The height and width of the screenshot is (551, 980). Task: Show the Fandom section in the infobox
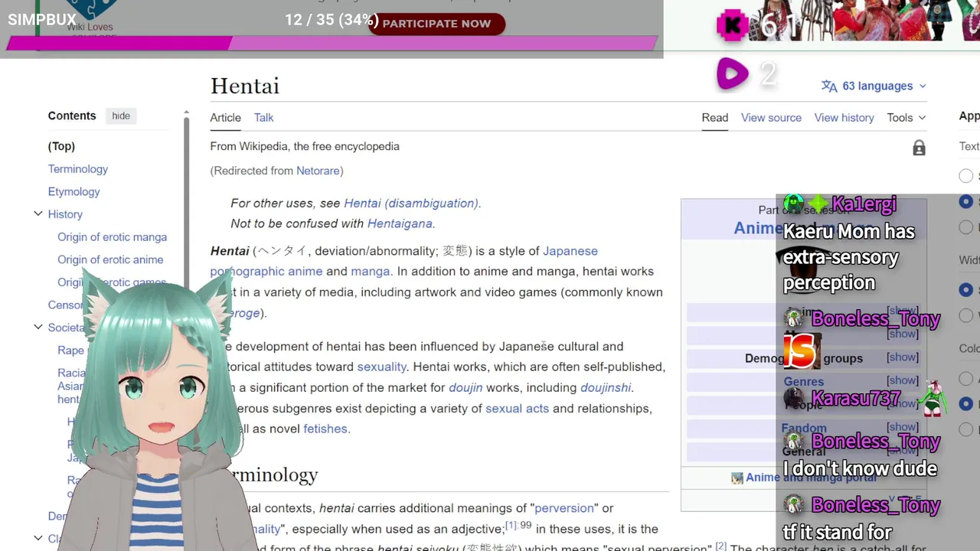(x=903, y=427)
